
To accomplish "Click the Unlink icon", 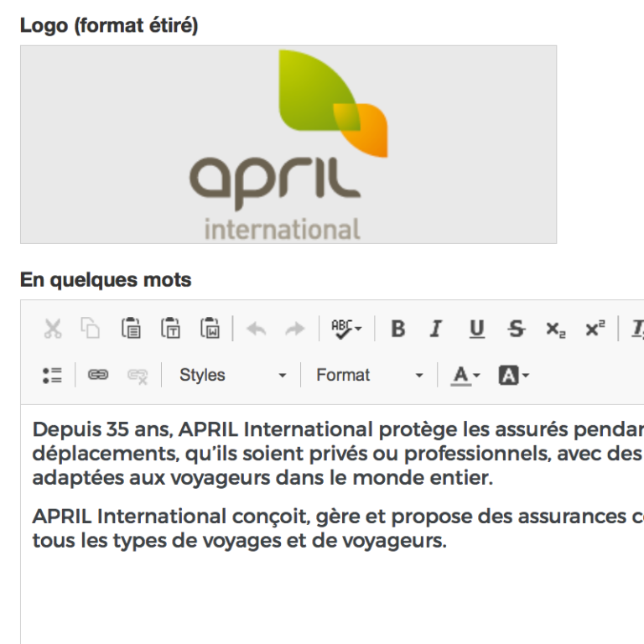I will 138,376.
